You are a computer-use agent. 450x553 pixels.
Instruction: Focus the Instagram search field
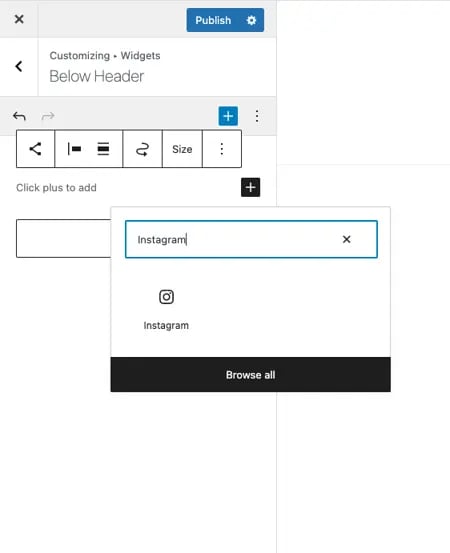click(233, 239)
